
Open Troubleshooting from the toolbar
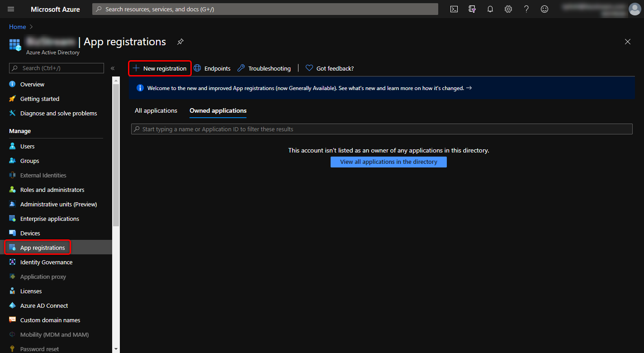[264, 68]
